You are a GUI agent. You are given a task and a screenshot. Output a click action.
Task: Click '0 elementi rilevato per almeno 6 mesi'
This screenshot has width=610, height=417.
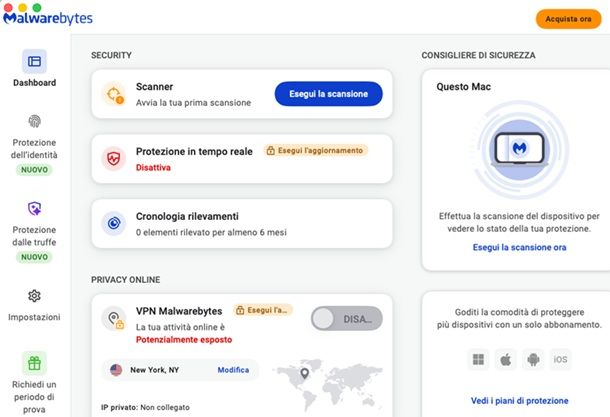[x=211, y=233]
